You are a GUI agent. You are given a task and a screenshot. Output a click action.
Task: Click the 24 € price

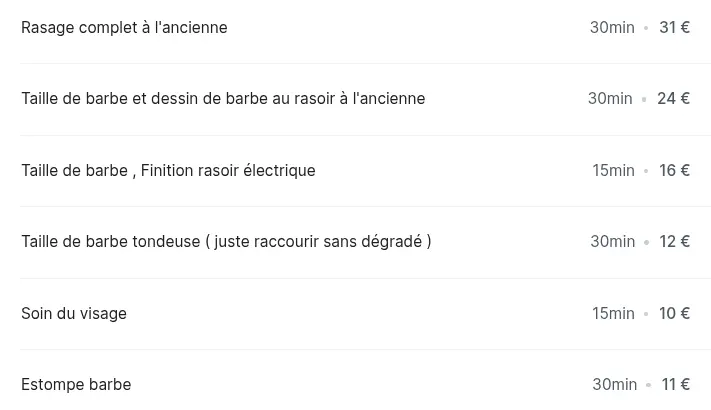[x=673, y=99]
